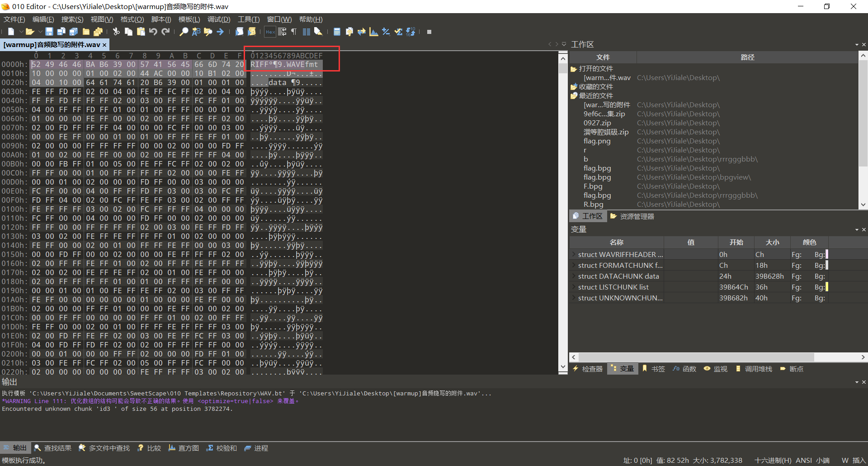The width and height of the screenshot is (868, 466).
Task: Click the Find in Files icon
Action: (208, 32)
